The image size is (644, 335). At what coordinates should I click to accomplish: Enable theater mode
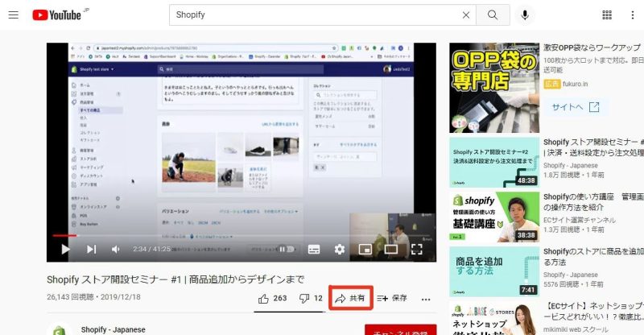[390, 249]
